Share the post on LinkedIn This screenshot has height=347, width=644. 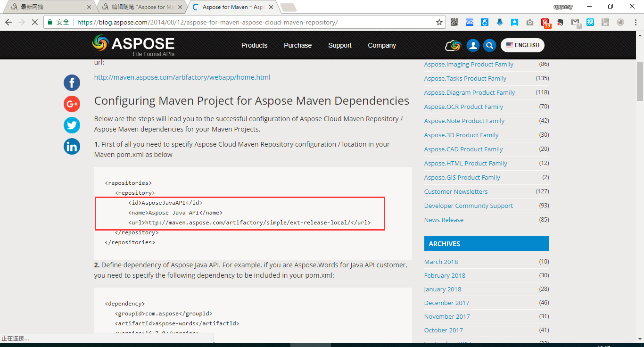point(72,147)
